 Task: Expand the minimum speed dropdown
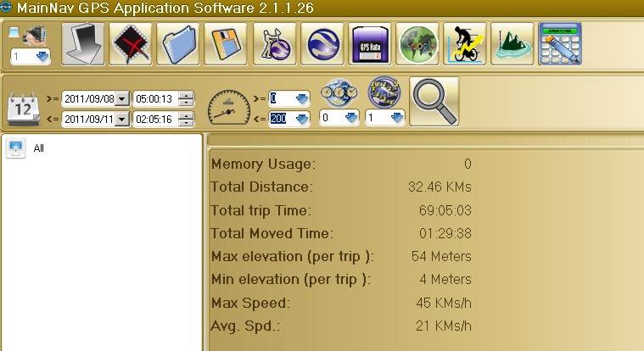click(301, 98)
